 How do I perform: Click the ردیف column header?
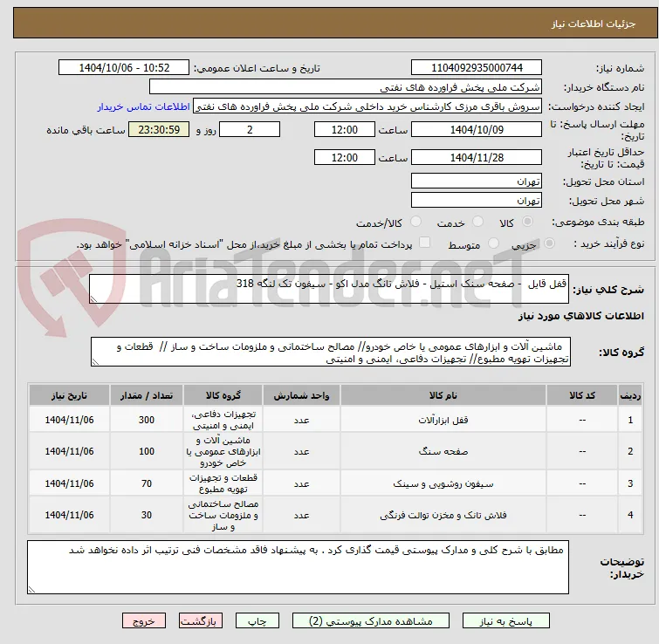[630, 395]
